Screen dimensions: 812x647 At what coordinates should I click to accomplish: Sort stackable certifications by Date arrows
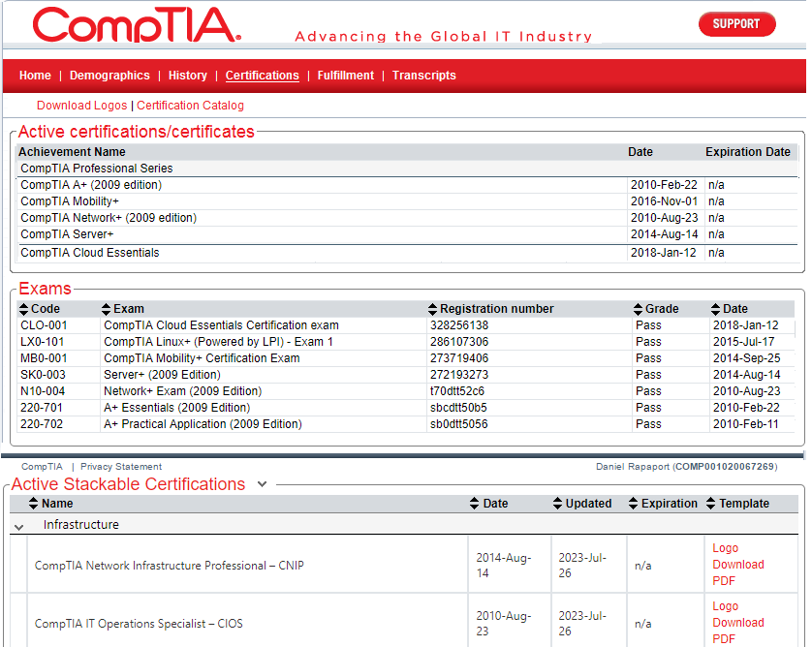[x=475, y=503]
